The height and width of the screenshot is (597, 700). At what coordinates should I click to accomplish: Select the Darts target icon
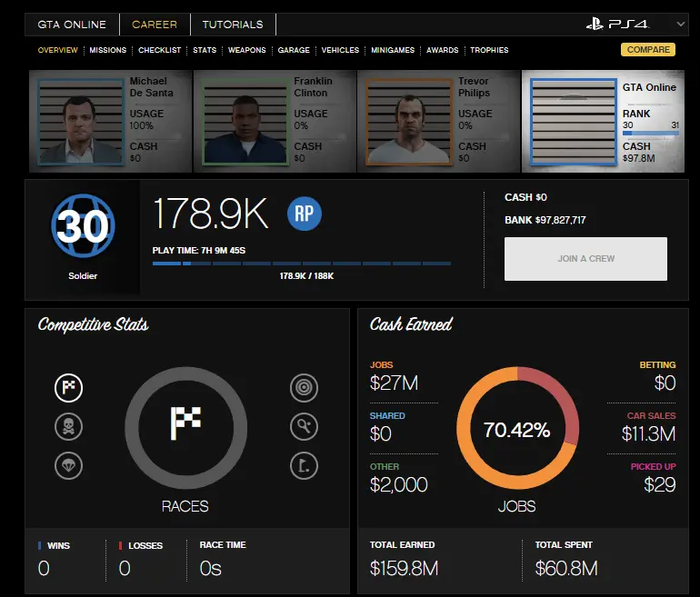[304, 388]
